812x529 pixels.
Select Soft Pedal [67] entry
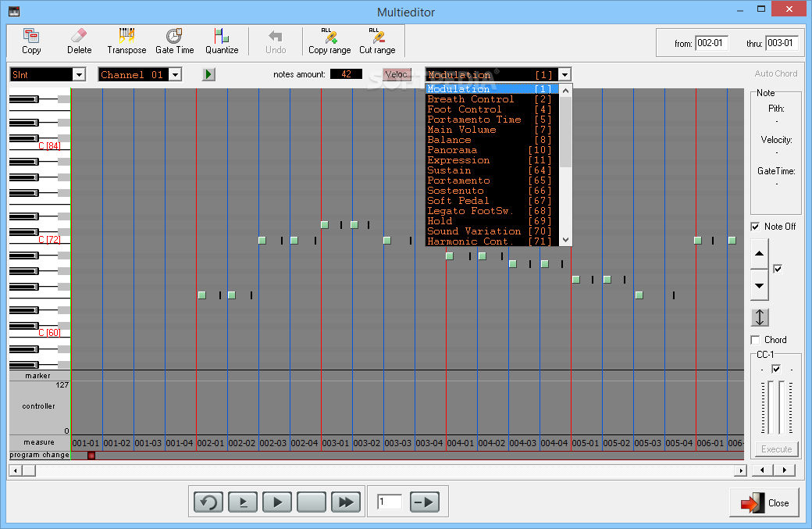coord(492,201)
